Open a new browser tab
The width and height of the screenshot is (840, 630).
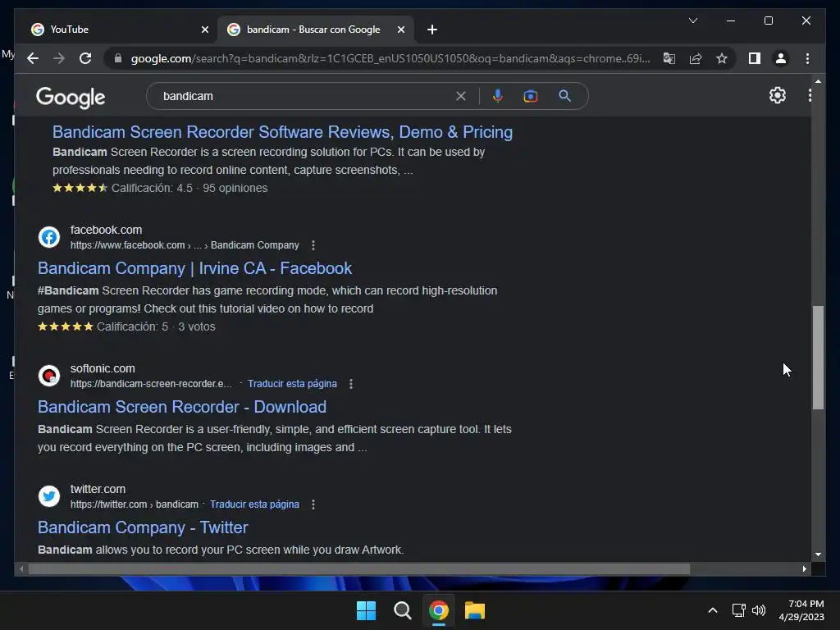click(432, 30)
